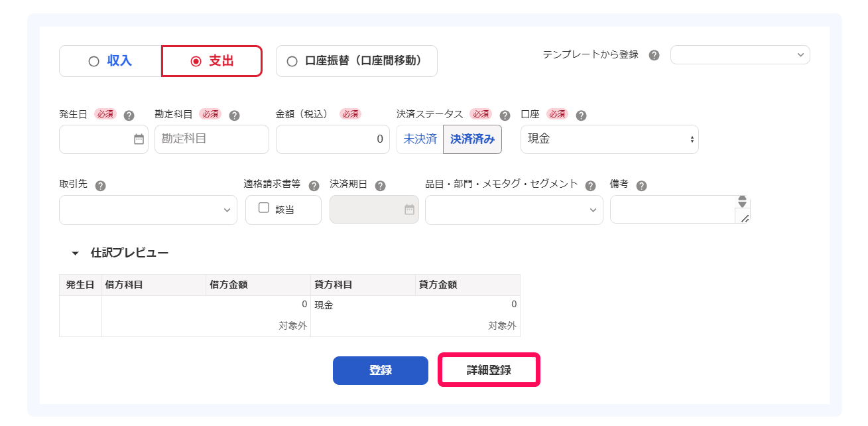Image resolution: width=868 pixels, height=426 pixels.
Task: Open the 口座 dropdown showing 現金
Action: click(x=609, y=139)
